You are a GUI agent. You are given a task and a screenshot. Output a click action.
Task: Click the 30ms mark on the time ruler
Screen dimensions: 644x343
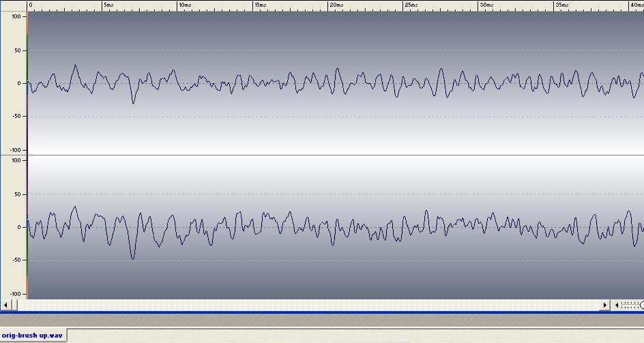click(486, 5)
